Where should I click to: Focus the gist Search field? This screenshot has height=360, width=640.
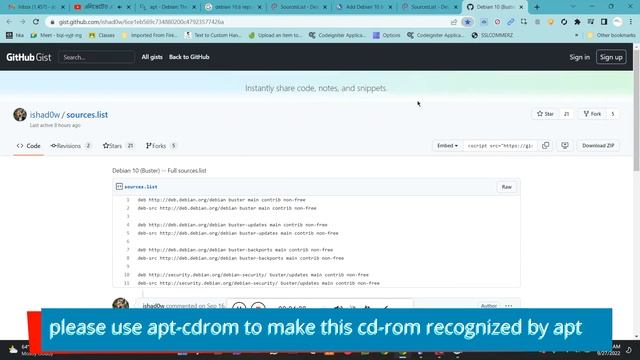click(97, 57)
